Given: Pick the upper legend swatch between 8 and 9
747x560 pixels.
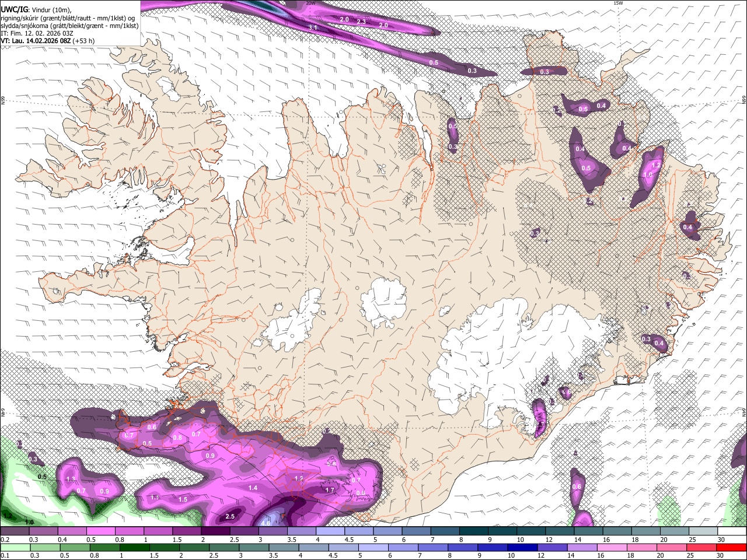Looking at the screenshot, I should click(x=474, y=531).
